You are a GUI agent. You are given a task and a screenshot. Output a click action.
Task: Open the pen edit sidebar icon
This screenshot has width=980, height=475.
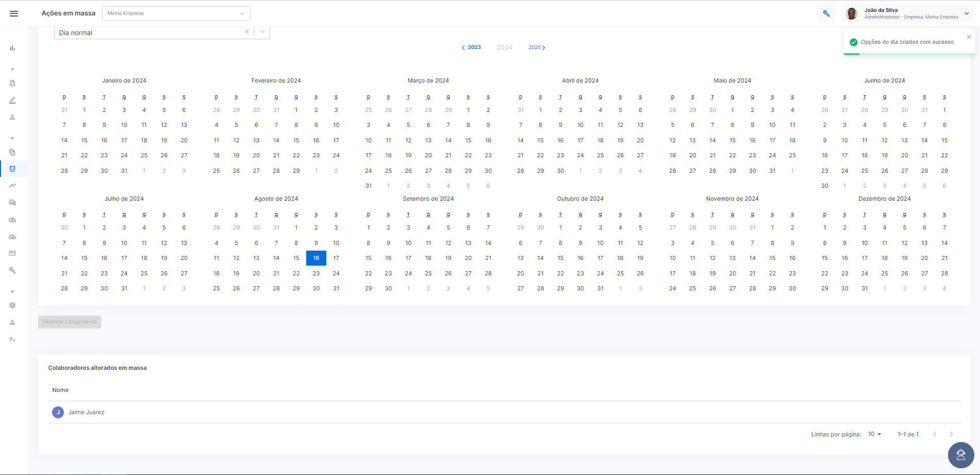12,100
